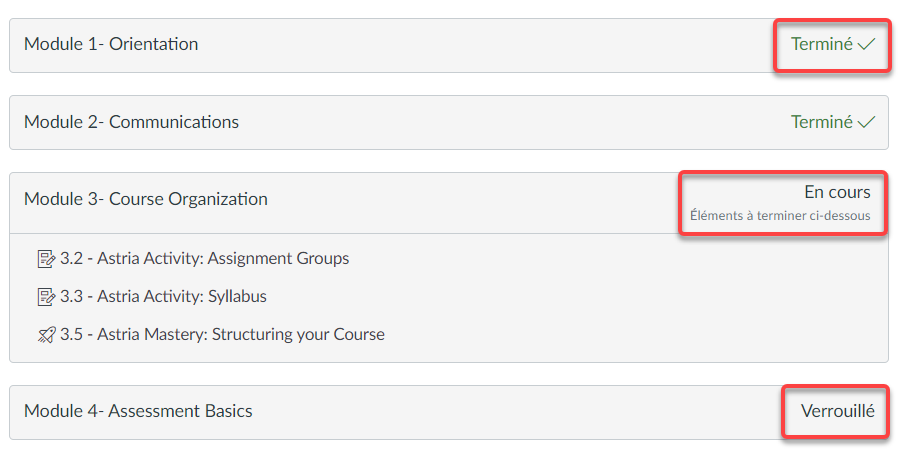Click the green checkmark for Module 2
Screen dimensions: 901x451
[x=866, y=122]
